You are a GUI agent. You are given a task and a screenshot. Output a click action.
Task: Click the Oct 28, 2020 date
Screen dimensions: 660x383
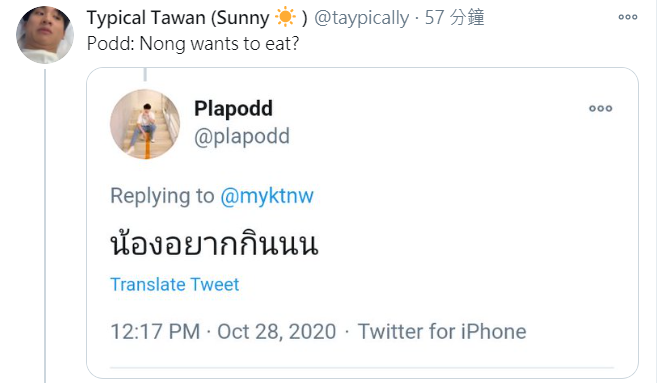tap(277, 332)
